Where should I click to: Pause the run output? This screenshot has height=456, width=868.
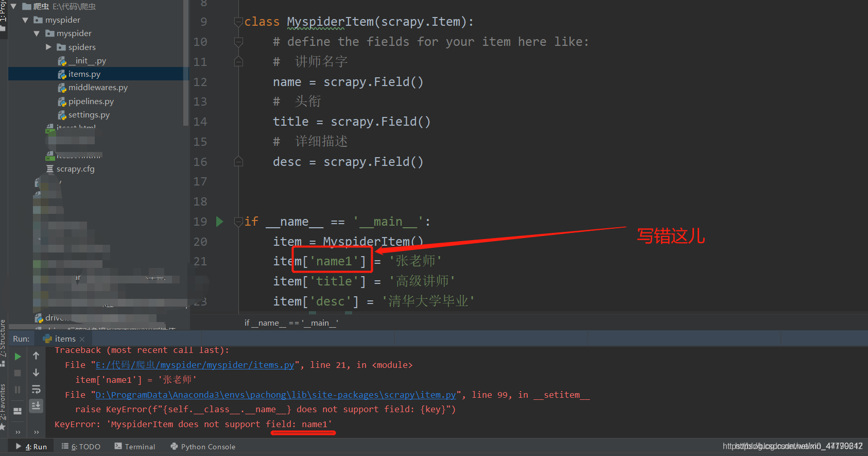click(18, 390)
